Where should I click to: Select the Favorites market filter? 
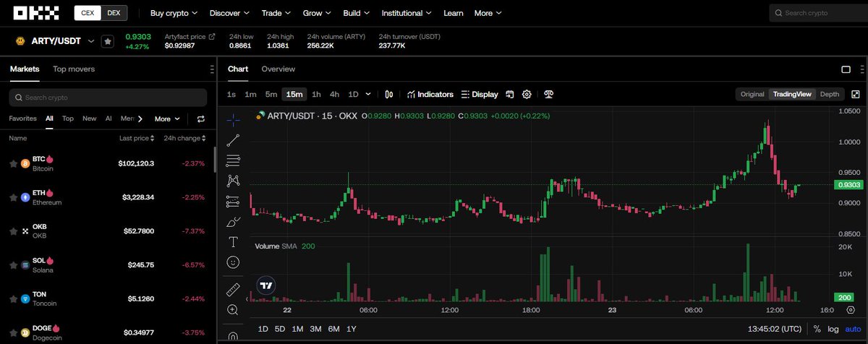click(x=23, y=119)
